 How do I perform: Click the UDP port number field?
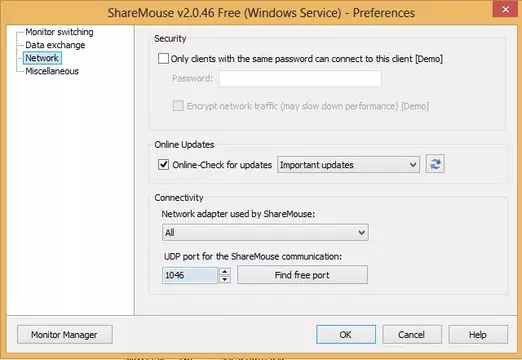pos(190,275)
